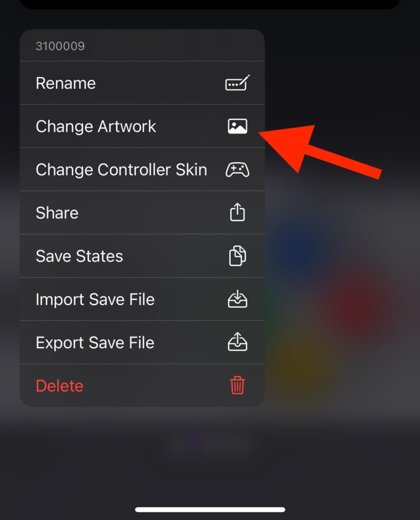The height and width of the screenshot is (520, 420).
Task: Tap the red trash can icon
Action: pyautogui.click(x=237, y=385)
